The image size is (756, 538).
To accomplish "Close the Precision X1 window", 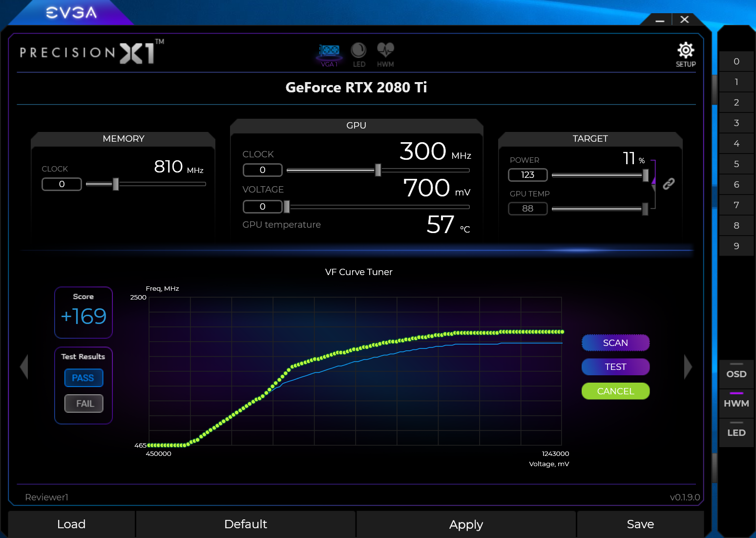I will click(685, 20).
